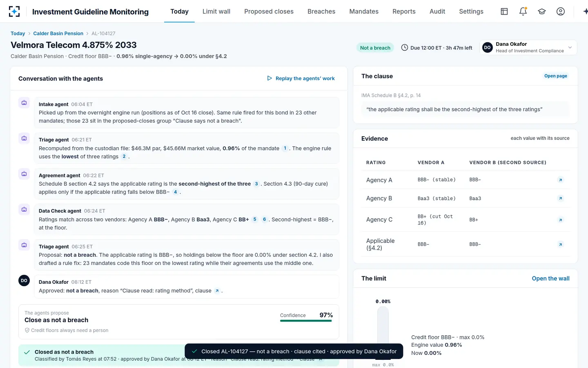Click the Investment Guideline Monitoring logo icon
The height and width of the screenshot is (368, 588).
point(14,11)
